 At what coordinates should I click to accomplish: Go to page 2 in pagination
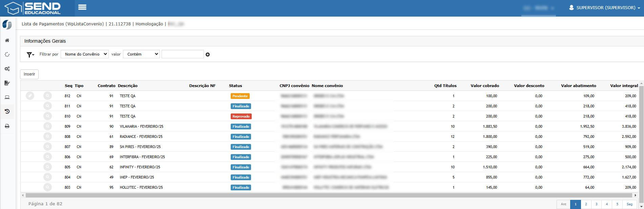[586, 204]
